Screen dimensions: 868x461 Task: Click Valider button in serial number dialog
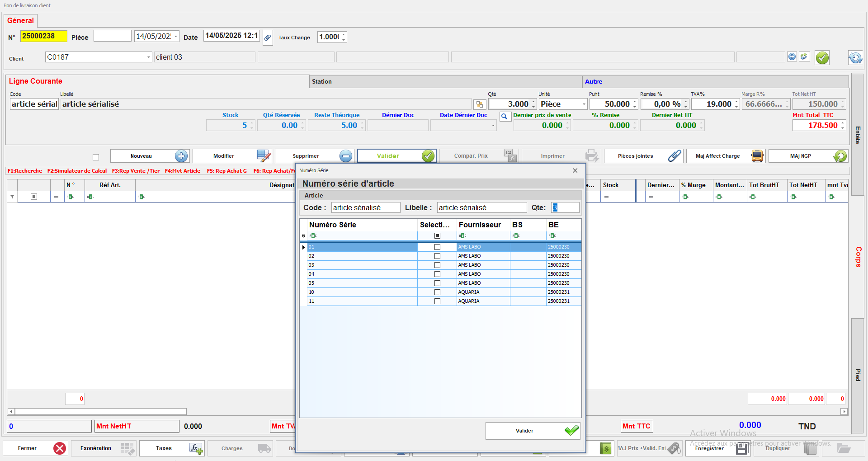click(533, 431)
